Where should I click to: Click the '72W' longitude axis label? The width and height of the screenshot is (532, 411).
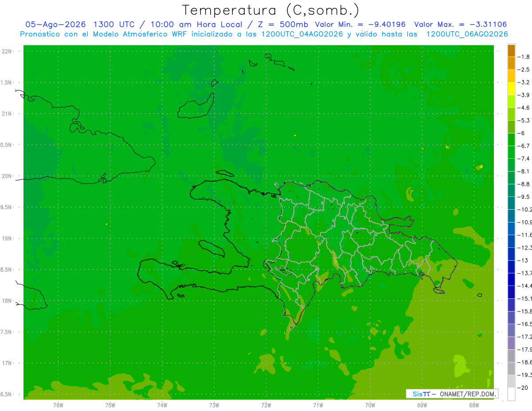pos(266,405)
